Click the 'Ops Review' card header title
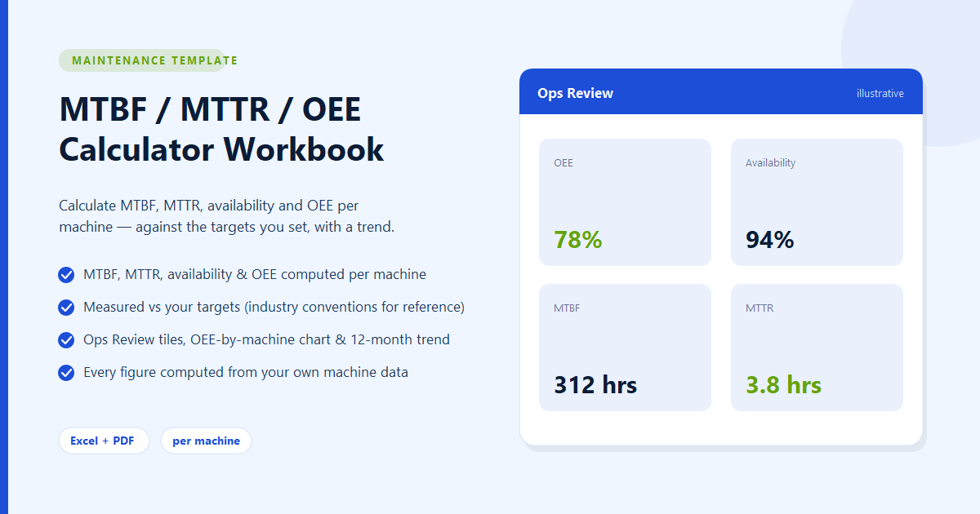 coord(575,93)
